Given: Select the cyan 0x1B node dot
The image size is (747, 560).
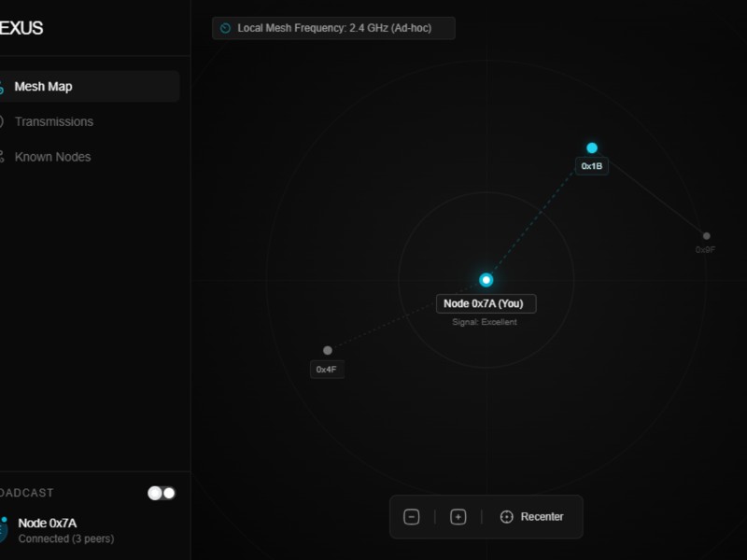Looking at the screenshot, I should pyautogui.click(x=592, y=148).
